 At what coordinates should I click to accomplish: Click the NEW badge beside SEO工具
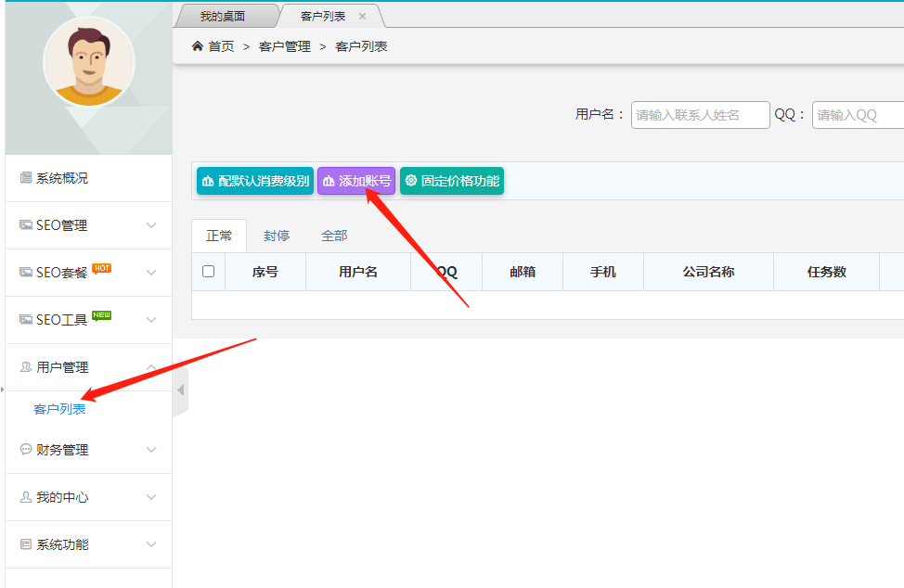pos(101,316)
